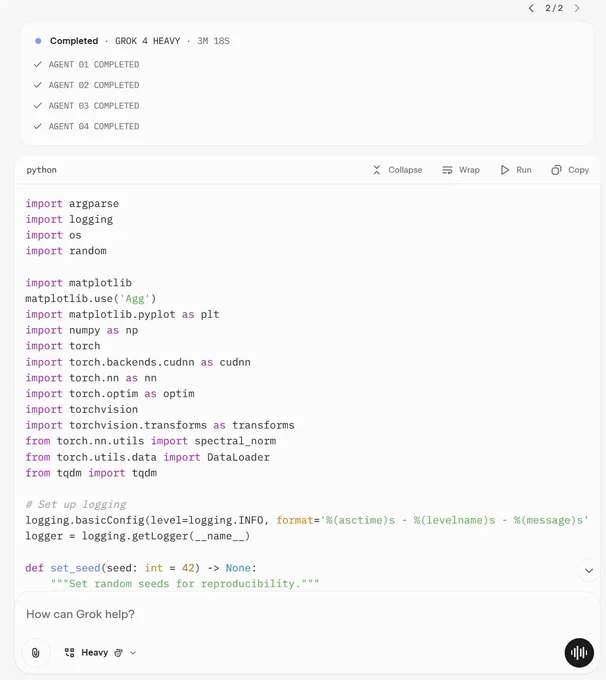The height and width of the screenshot is (680, 606).
Task: Click checkmark beside AGENT 03
Action: pyautogui.click(x=38, y=105)
